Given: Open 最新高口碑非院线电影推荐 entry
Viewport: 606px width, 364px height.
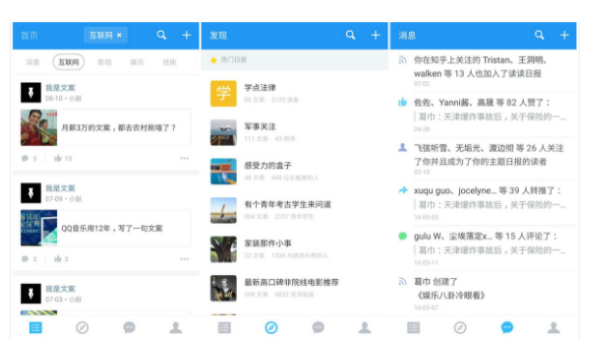Looking at the screenshot, I should (x=295, y=288).
